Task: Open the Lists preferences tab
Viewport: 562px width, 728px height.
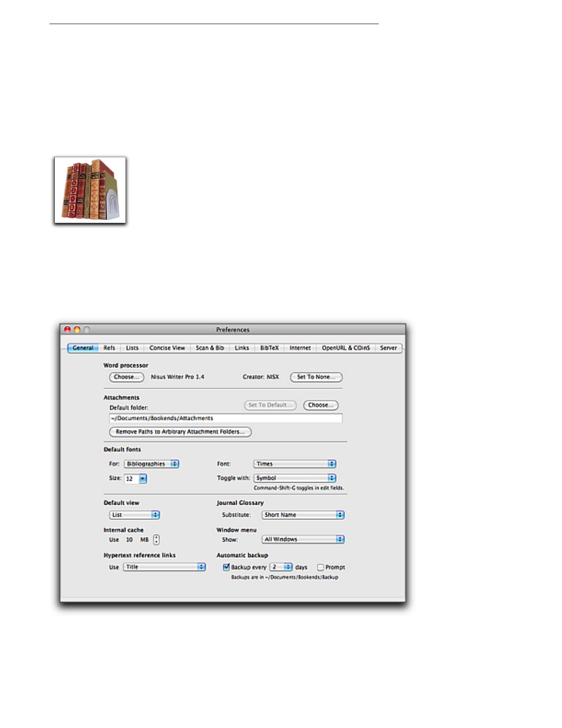Action: click(133, 348)
